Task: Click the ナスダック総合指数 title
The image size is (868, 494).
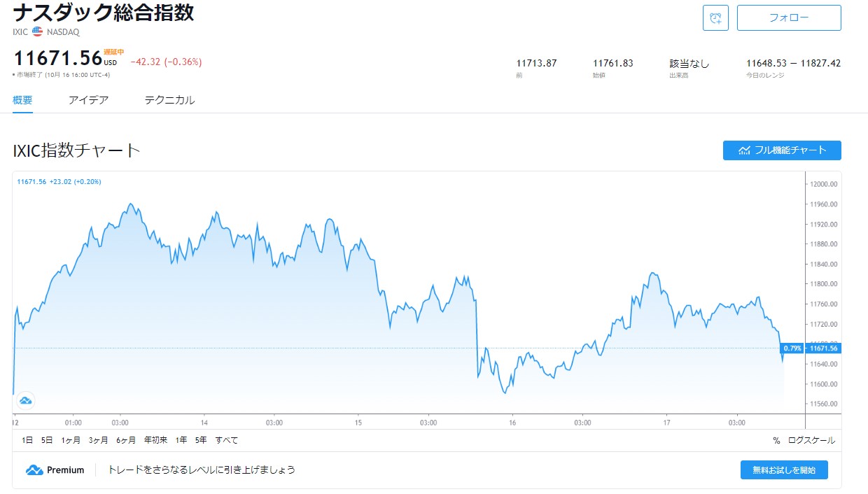Action: pyautogui.click(x=104, y=12)
